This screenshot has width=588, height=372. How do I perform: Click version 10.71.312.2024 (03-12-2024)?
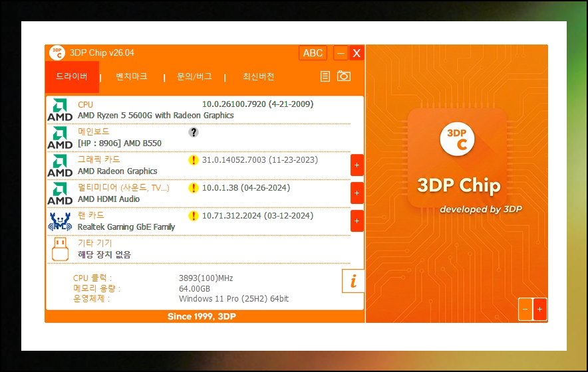pyautogui.click(x=257, y=216)
